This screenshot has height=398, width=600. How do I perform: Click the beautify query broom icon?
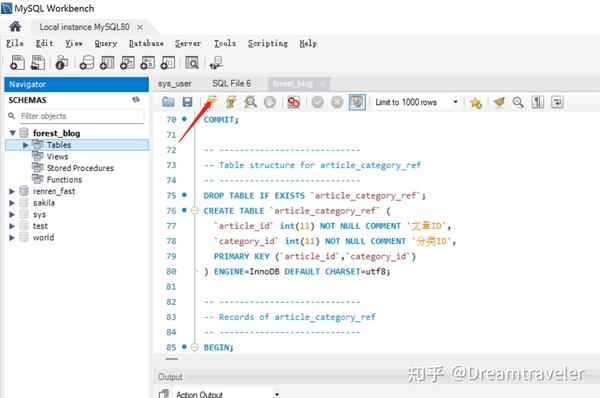(x=499, y=102)
